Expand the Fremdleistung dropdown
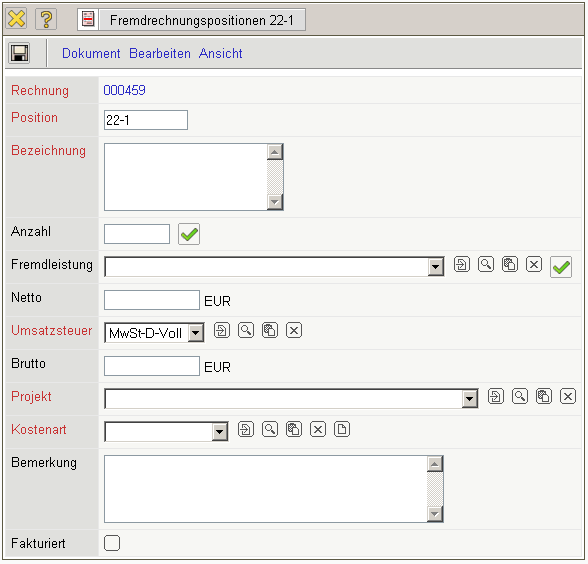This screenshot has height=564, width=588. (436, 267)
